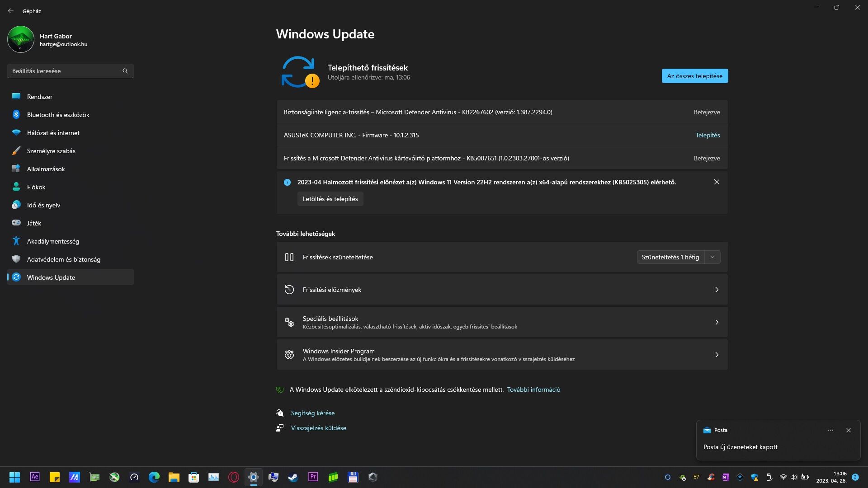Click the pause icon beside Frissítések szüneteltetése

(x=289, y=257)
